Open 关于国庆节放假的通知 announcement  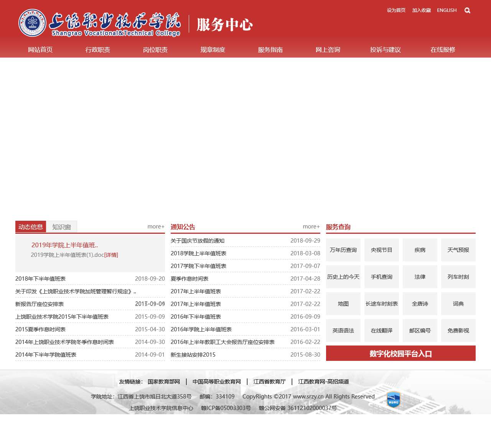[198, 241]
